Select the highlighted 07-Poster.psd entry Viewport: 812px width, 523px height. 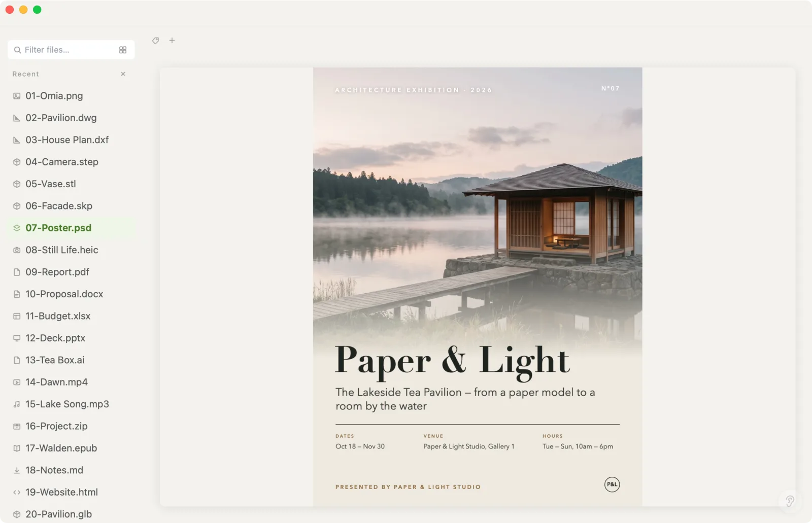tap(71, 228)
